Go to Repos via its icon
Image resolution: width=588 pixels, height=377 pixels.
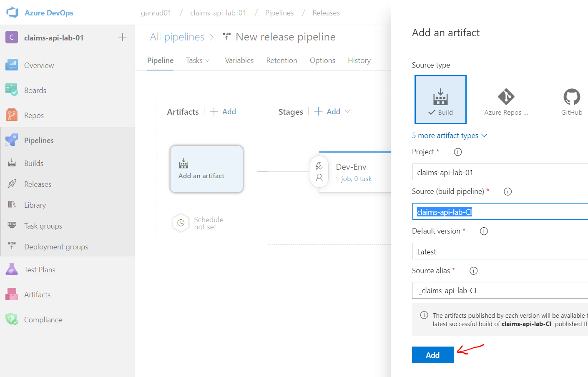(x=12, y=115)
